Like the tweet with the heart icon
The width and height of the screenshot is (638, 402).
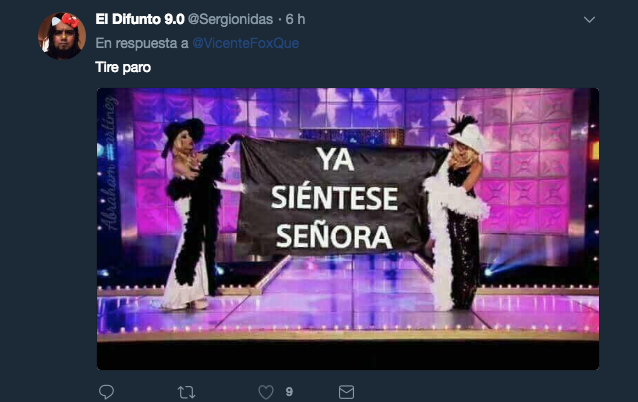point(266,392)
